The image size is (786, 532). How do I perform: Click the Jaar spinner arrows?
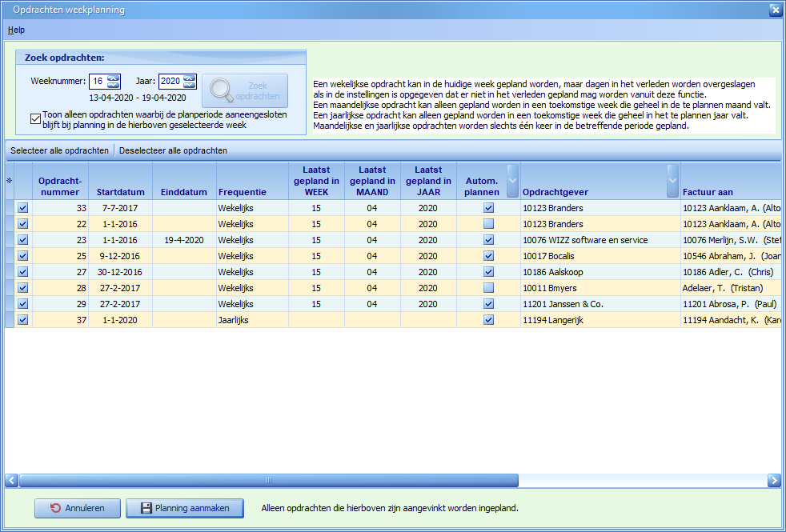(190, 81)
